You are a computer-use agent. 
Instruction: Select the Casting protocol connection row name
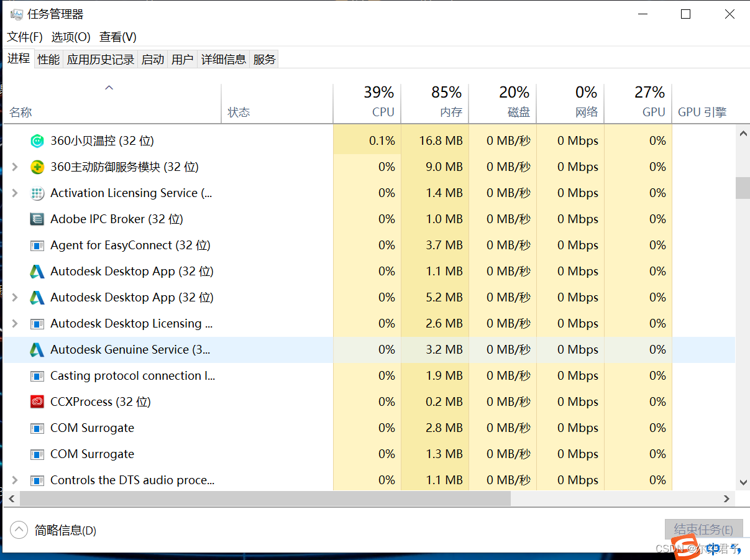tap(133, 376)
